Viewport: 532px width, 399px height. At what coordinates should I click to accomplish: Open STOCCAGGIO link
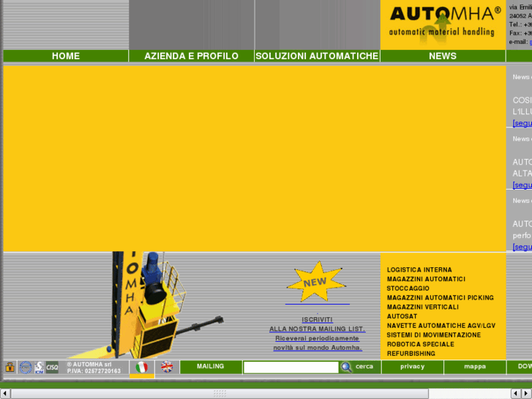[408, 288]
